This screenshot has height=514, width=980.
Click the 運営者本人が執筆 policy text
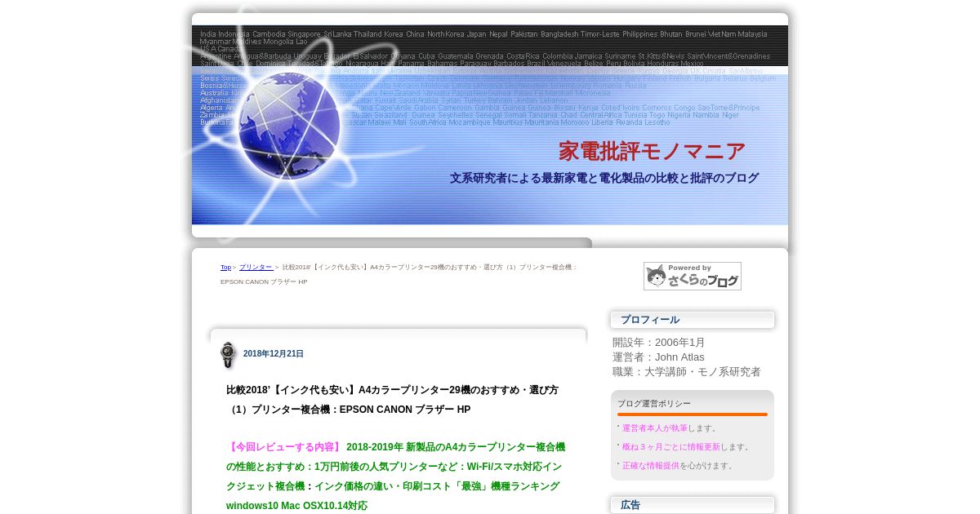(x=655, y=428)
